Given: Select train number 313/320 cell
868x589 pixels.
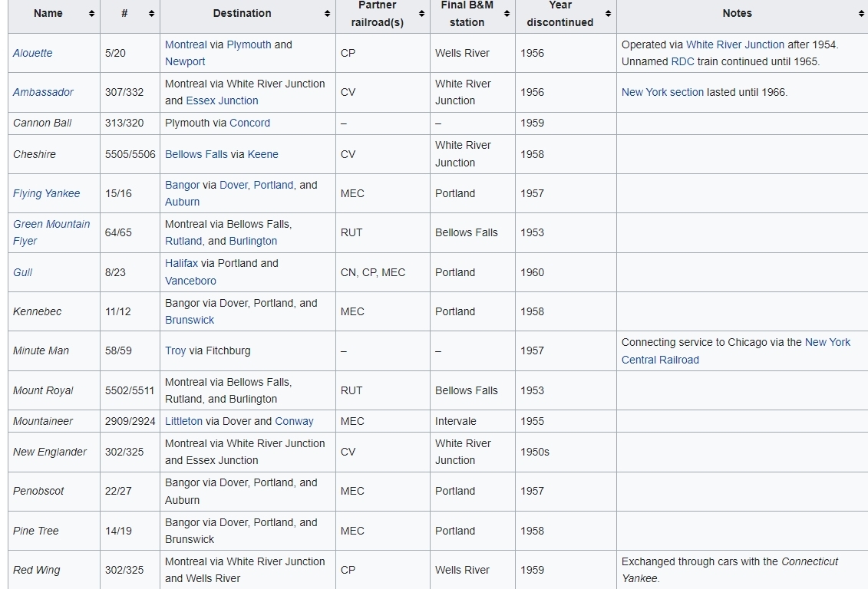Looking at the screenshot, I should (130, 123).
